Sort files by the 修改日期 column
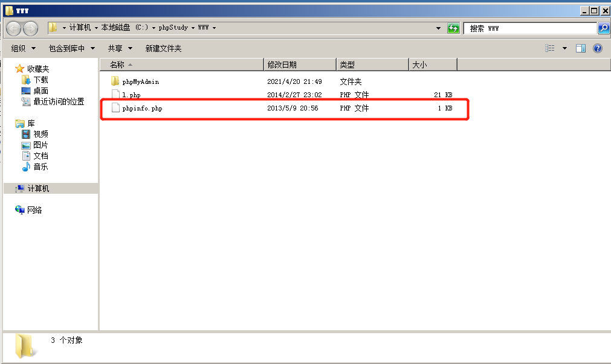611x364 pixels. coord(300,65)
